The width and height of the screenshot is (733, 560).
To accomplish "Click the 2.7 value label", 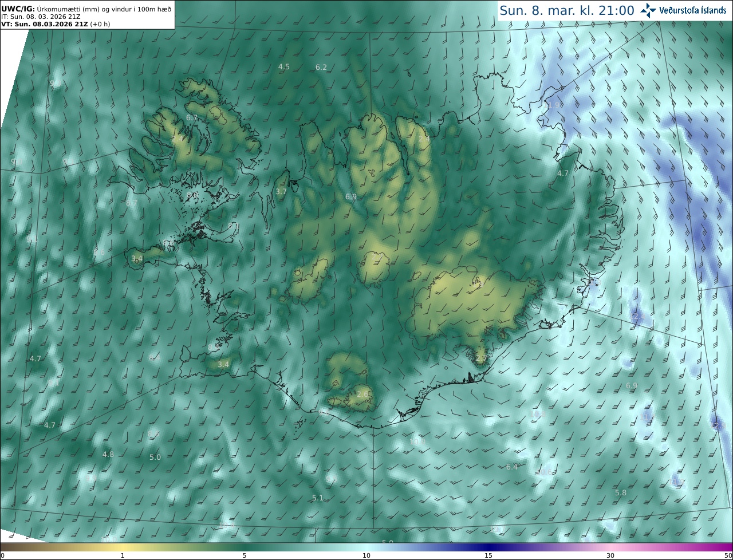I will (x=481, y=358).
